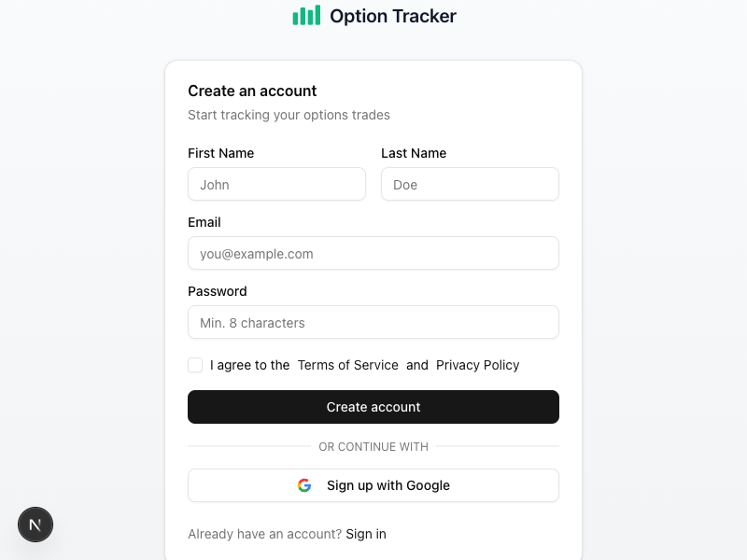Screen dimensions: 747x560
Task: Click the Google G icon
Action: click(304, 485)
